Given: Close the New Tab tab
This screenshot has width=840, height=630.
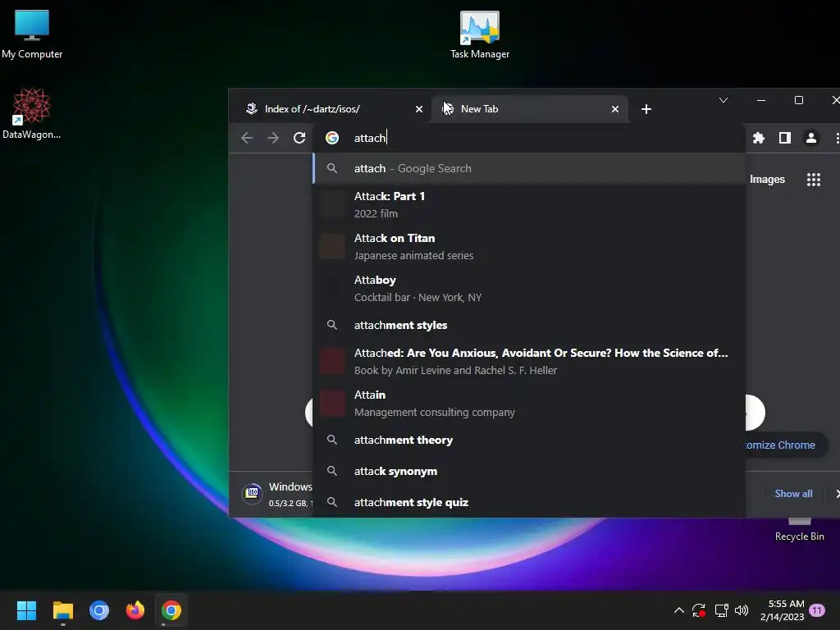Looking at the screenshot, I should pyautogui.click(x=615, y=109).
